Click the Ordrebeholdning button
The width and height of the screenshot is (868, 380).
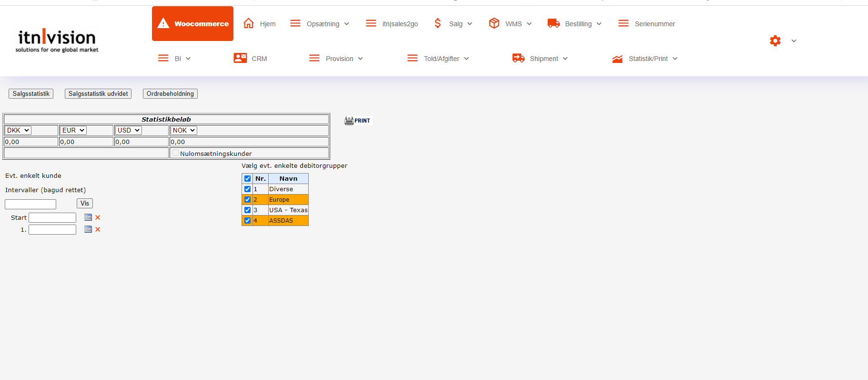[x=170, y=94]
